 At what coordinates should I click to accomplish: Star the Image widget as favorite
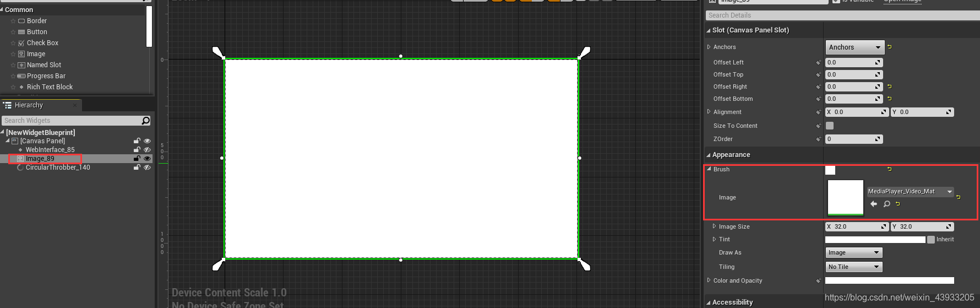coord(13,54)
